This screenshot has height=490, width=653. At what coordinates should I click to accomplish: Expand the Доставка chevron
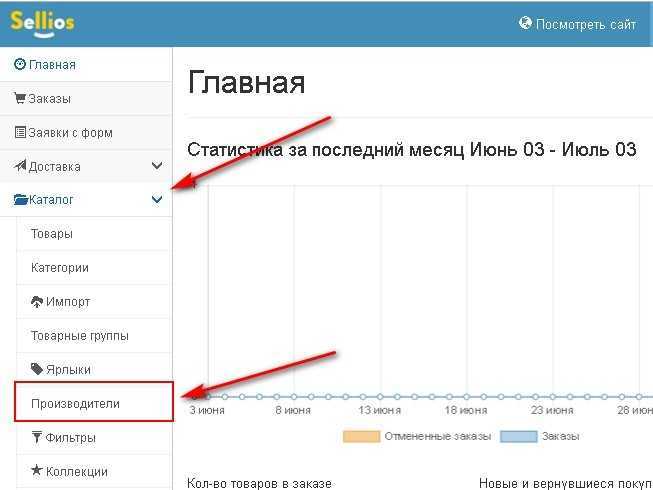(157, 166)
